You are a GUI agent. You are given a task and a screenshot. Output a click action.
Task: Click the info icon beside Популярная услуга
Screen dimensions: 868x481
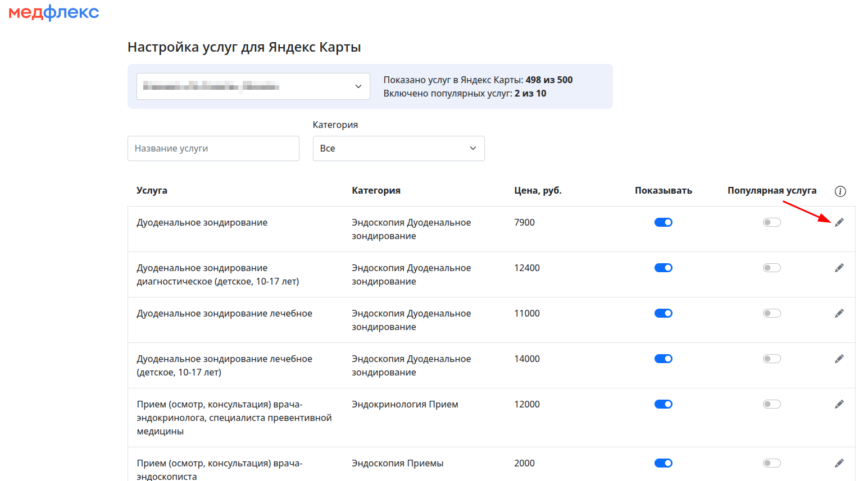tap(840, 191)
